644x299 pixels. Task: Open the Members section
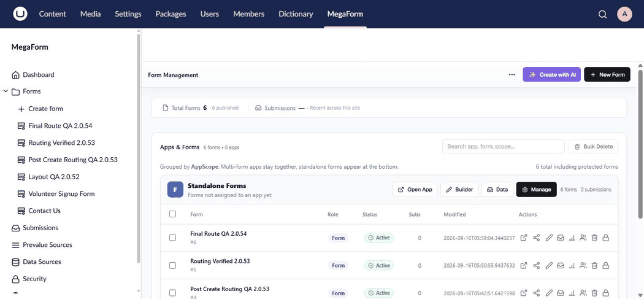pos(249,14)
